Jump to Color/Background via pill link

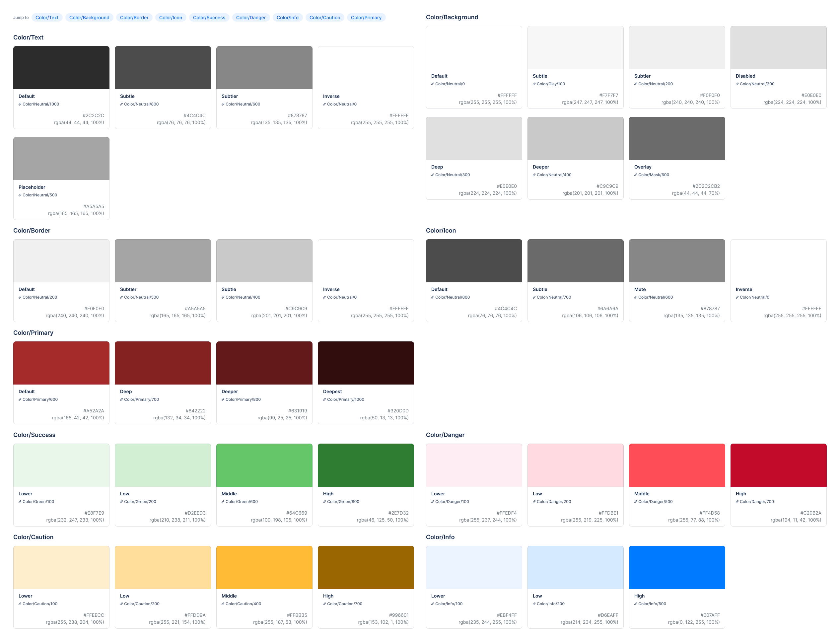coord(89,18)
